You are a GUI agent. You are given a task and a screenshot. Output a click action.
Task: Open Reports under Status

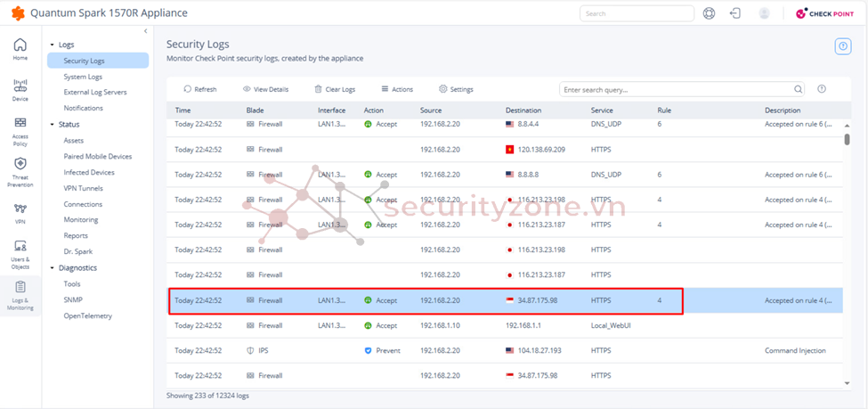pyautogui.click(x=76, y=235)
